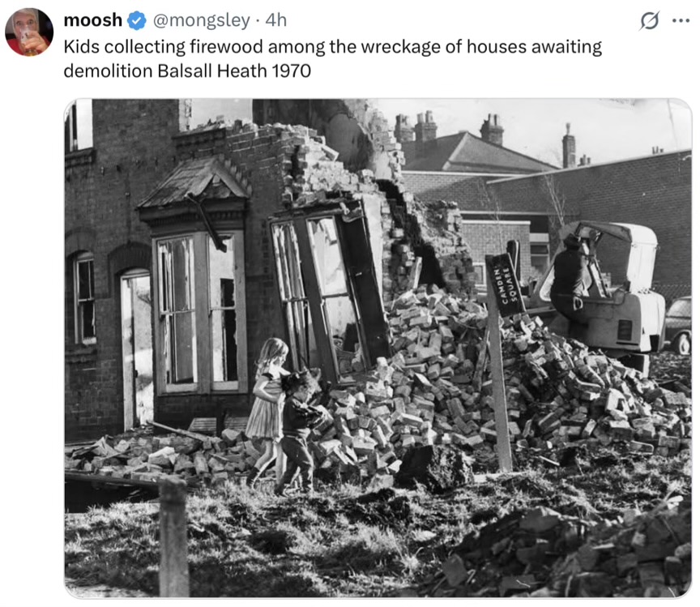
Task: Click the display name "moosh"
Action: tap(93, 20)
